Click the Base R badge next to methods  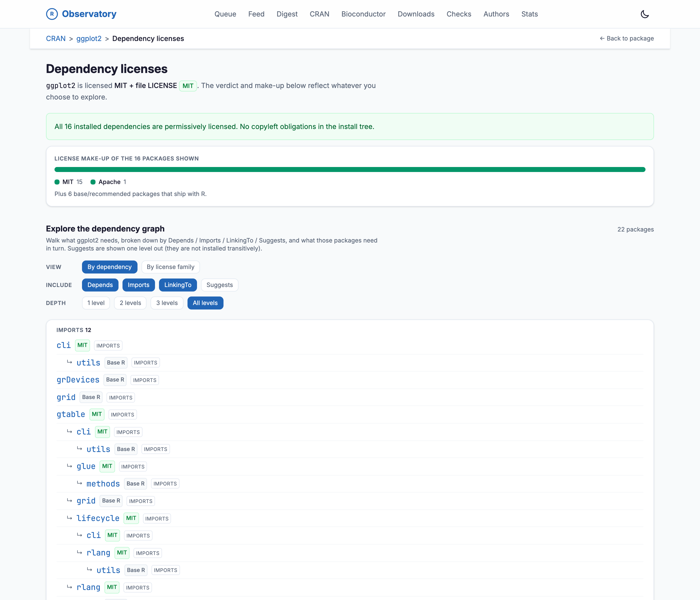coord(135,483)
